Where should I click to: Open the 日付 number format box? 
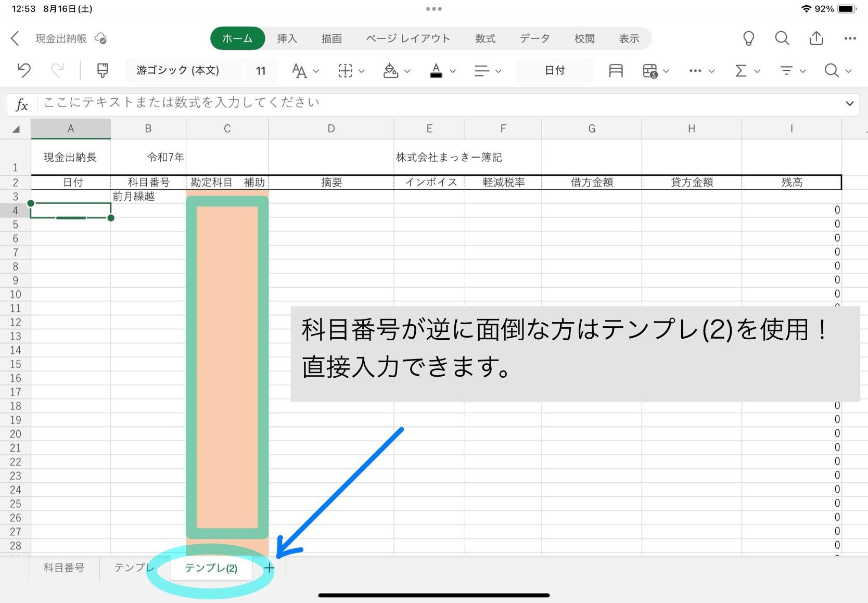pyautogui.click(x=555, y=70)
